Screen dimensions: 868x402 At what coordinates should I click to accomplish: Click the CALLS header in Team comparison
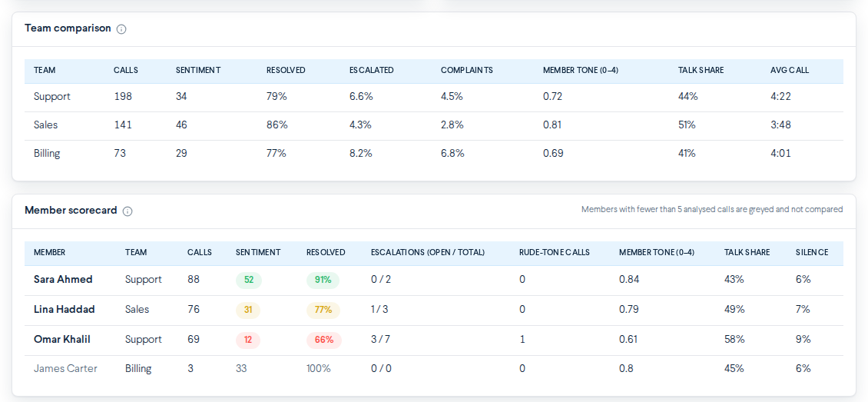click(126, 70)
